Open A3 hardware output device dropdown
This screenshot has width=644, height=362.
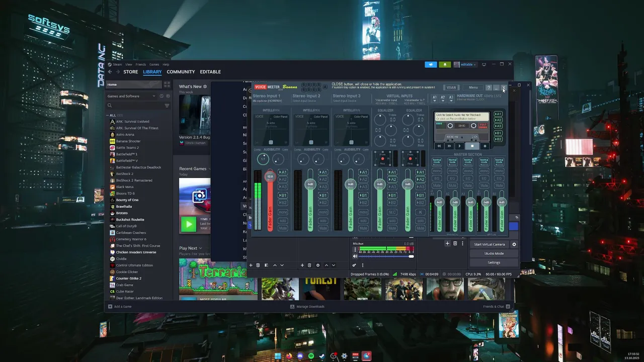[451, 98]
